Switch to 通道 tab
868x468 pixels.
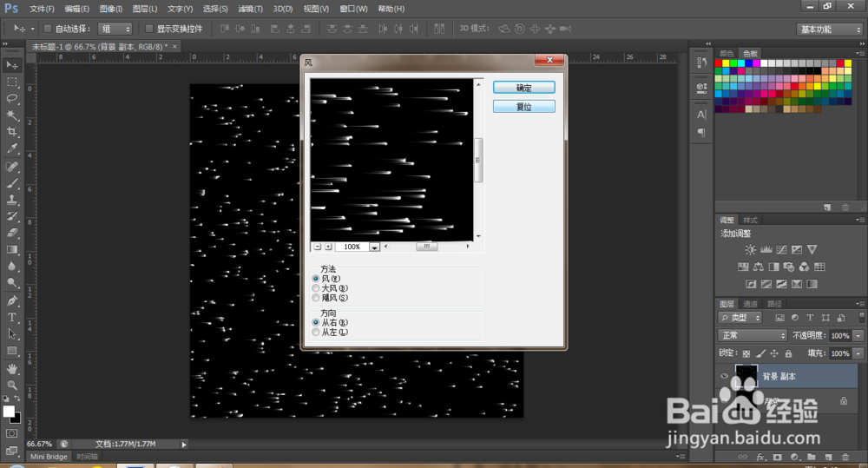751,304
